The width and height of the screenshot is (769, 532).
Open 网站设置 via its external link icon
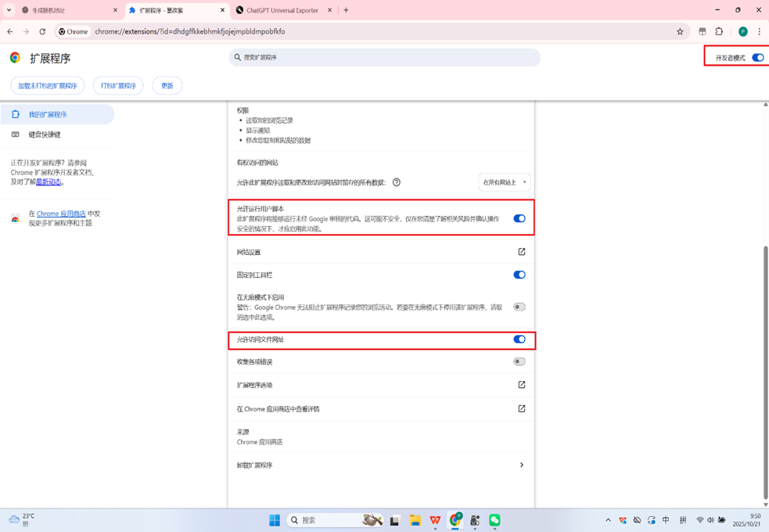tap(521, 252)
